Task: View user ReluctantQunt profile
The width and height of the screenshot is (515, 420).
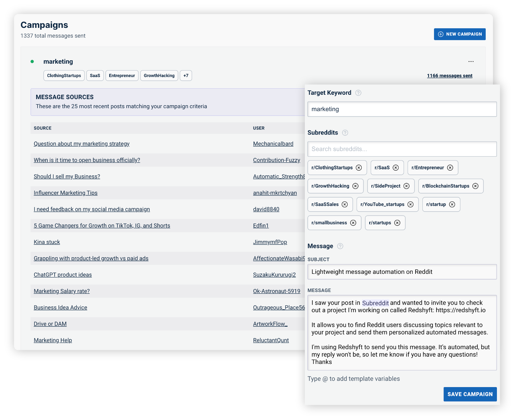Action: click(271, 340)
